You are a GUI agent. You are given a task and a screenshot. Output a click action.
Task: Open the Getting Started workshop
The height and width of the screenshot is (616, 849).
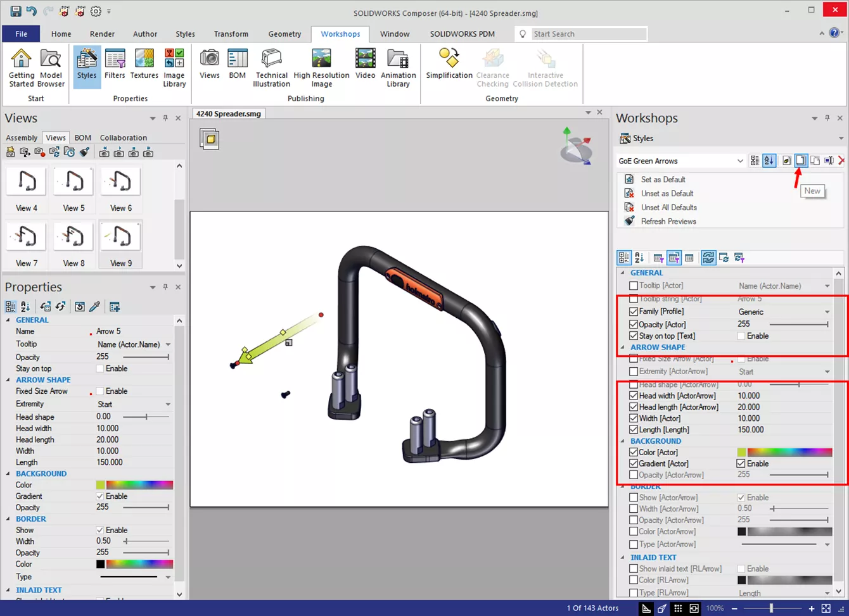point(21,68)
